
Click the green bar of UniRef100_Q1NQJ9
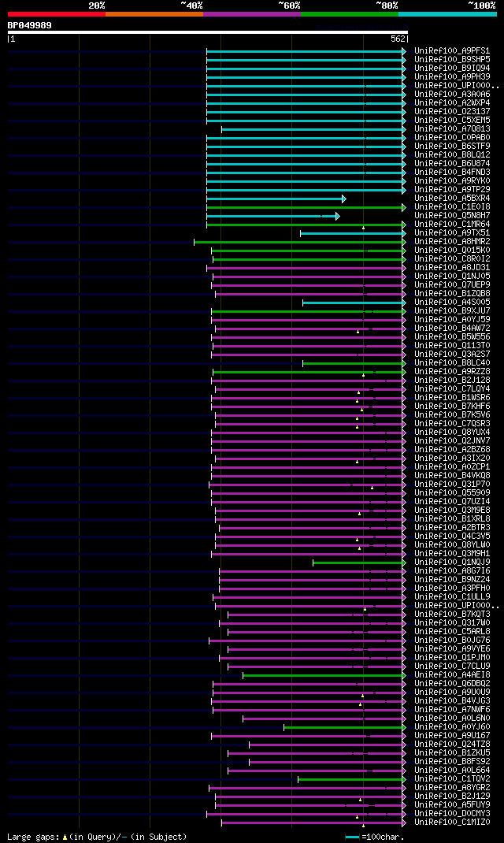(358, 563)
